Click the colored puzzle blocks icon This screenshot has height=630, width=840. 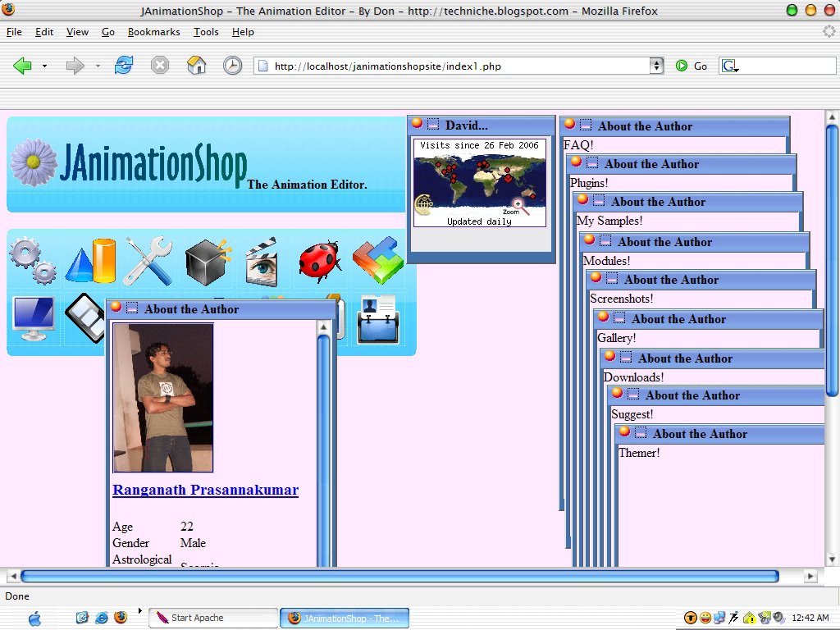click(x=378, y=261)
